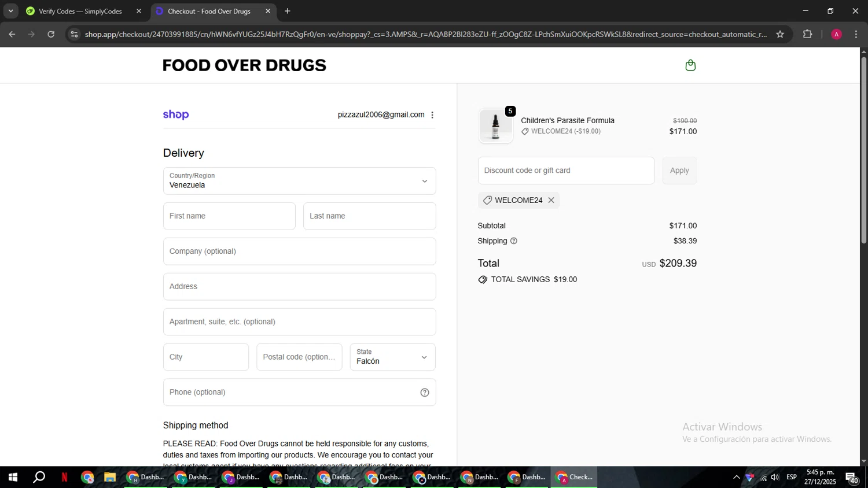This screenshot has width=868, height=488.
Task: Click the Shipping method heading
Action: [x=196, y=426]
